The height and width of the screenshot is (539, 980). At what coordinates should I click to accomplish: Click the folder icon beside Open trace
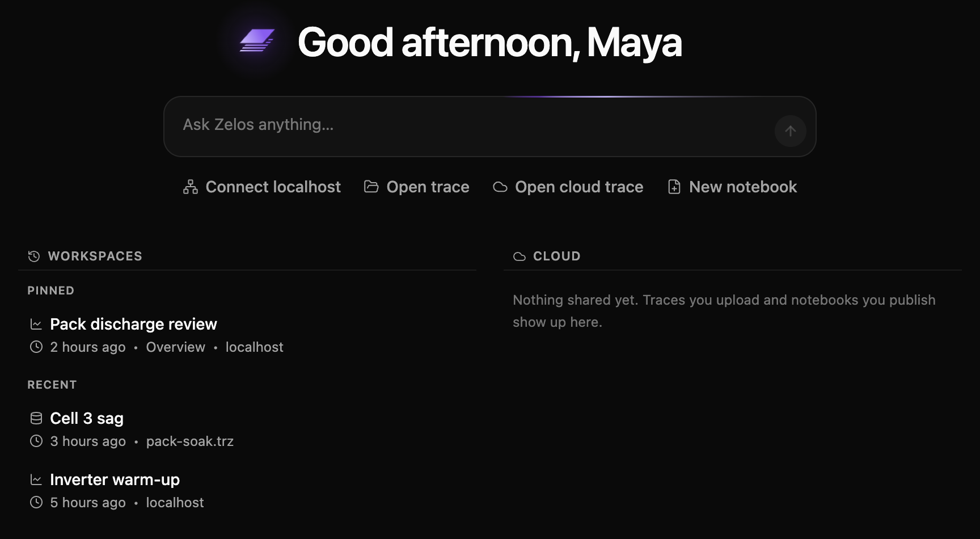[371, 187]
